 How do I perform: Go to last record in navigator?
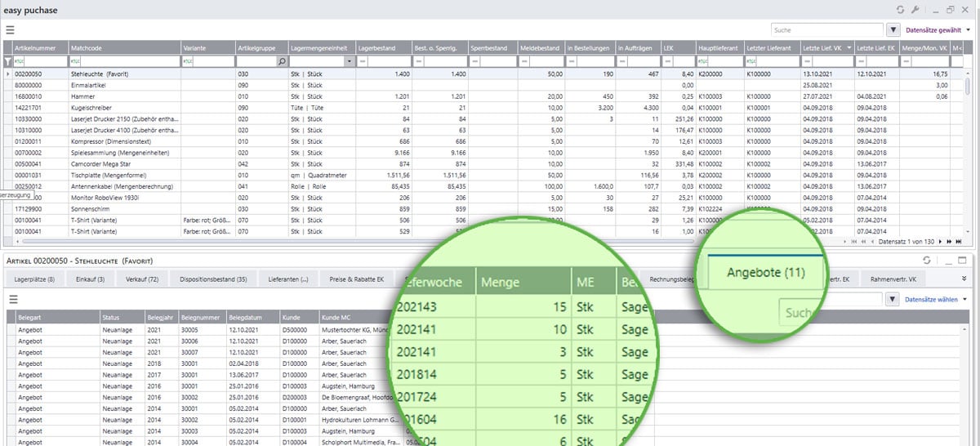957,242
